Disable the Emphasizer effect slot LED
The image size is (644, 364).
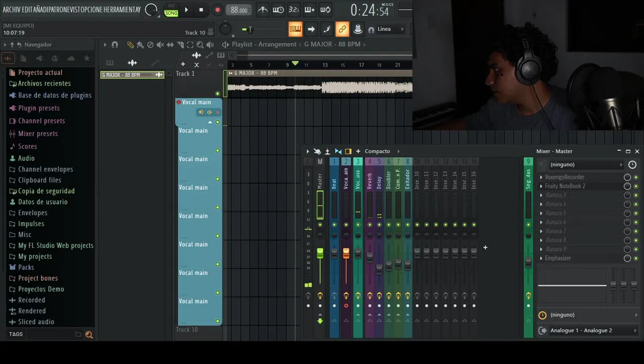click(636, 258)
